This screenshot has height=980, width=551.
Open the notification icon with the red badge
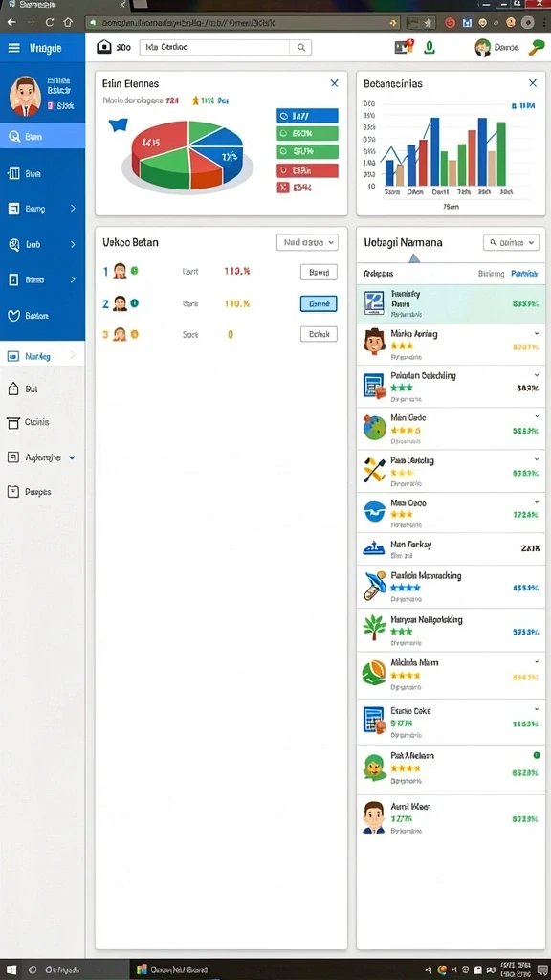click(x=405, y=47)
